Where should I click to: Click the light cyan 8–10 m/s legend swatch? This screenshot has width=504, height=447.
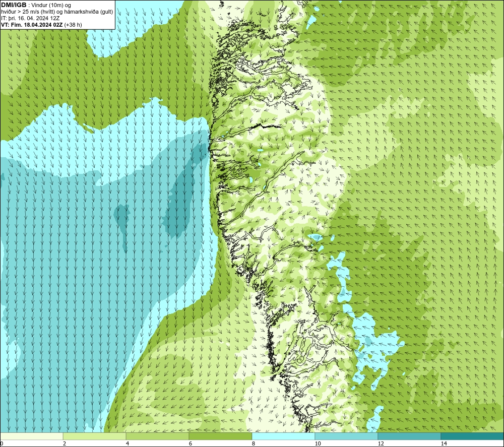click(283, 436)
